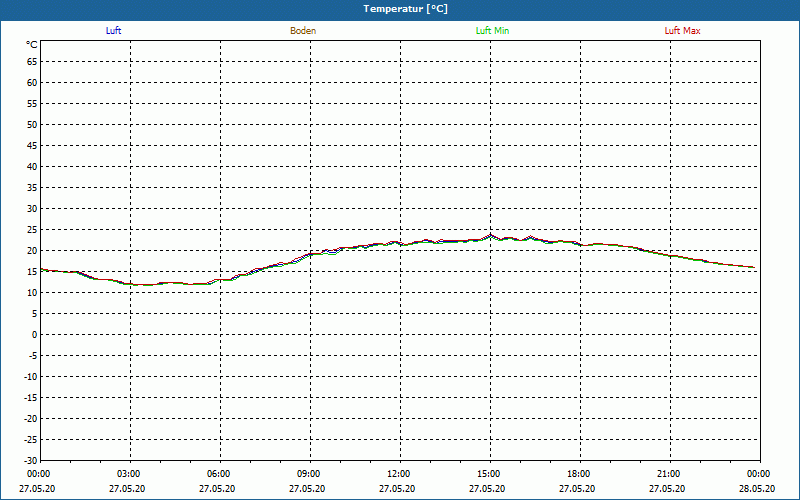Click the 25 value on temperature axis

32,230
